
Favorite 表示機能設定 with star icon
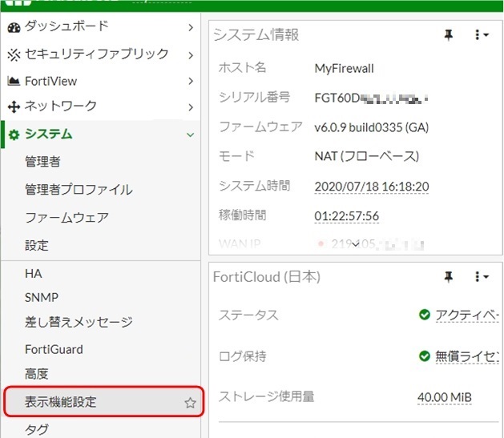point(190,403)
